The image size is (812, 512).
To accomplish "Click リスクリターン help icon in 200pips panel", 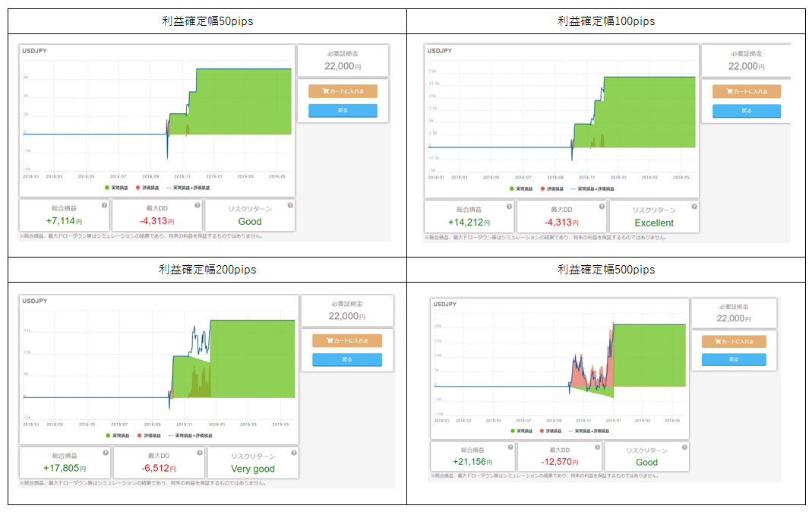I will pos(292,451).
